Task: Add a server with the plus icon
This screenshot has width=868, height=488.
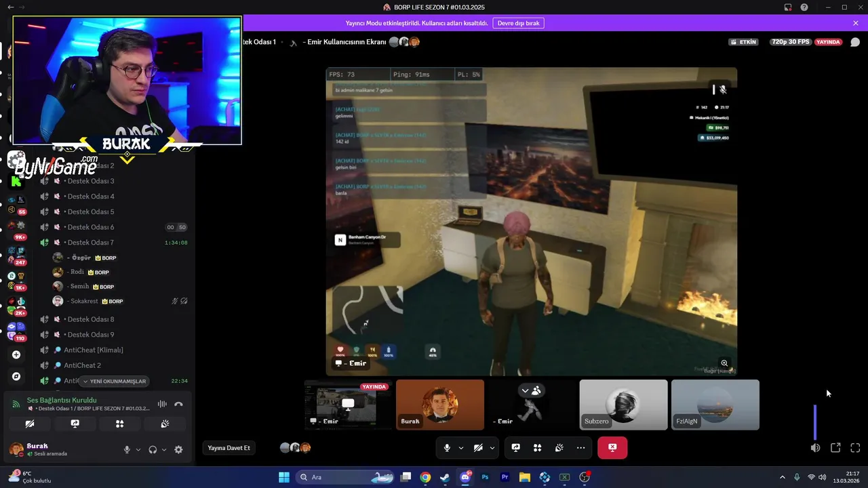Action: click(16, 354)
